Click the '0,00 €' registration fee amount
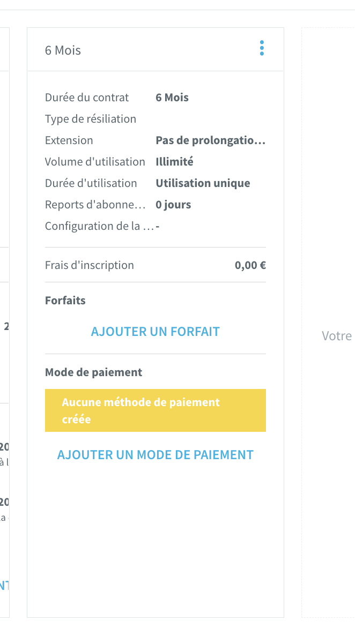Image resolution: width=355 pixels, height=644 pixels. (250, 265)
